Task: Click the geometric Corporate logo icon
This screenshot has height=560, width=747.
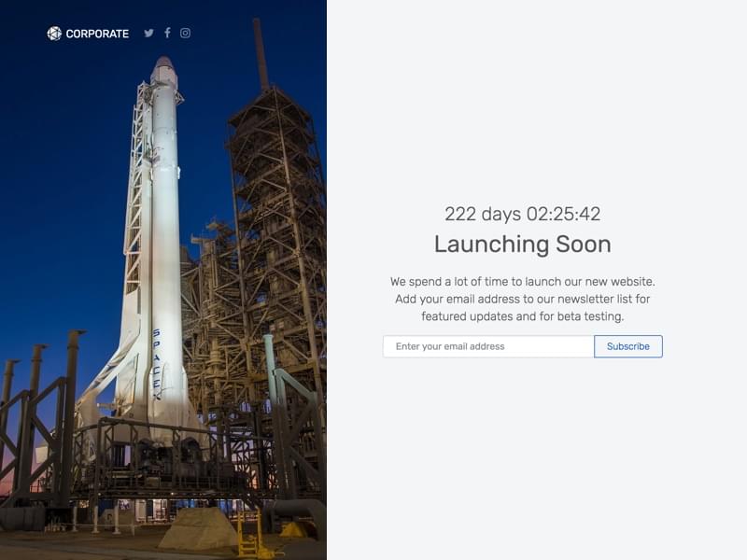Action: pos(54,34)
